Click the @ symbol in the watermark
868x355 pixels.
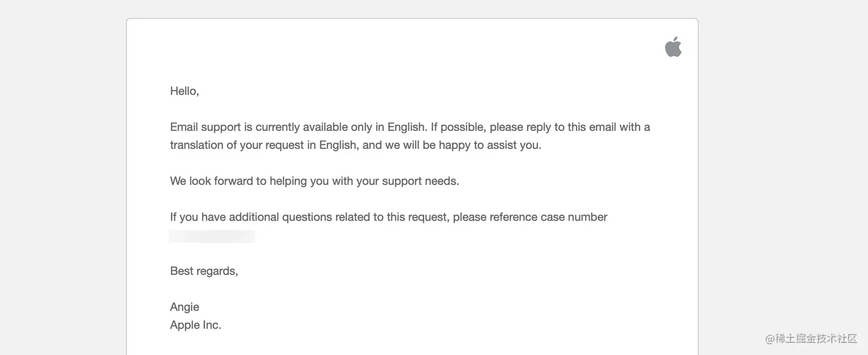[770, 338]
